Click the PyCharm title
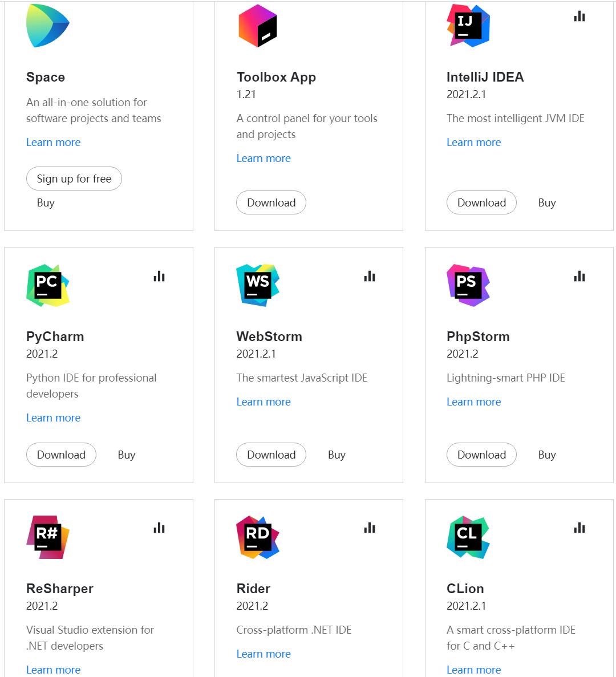Viewport: 616px width, 677px height. (x=55, y=337)
